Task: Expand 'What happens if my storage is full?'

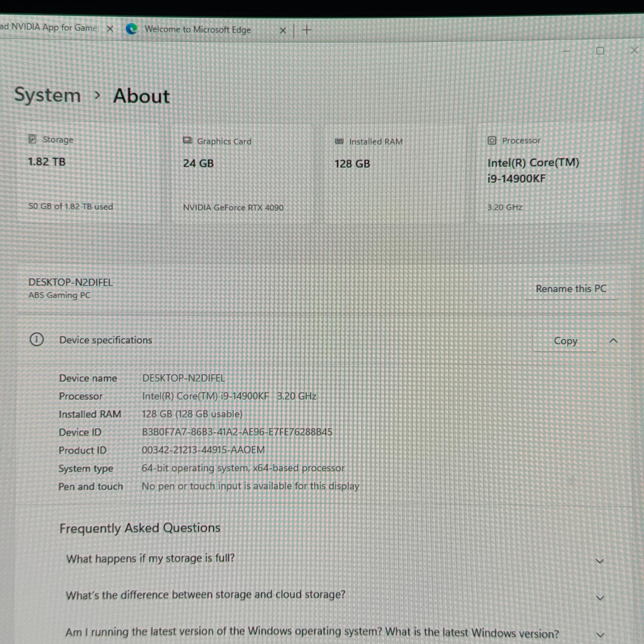Action: click(599, 561)
